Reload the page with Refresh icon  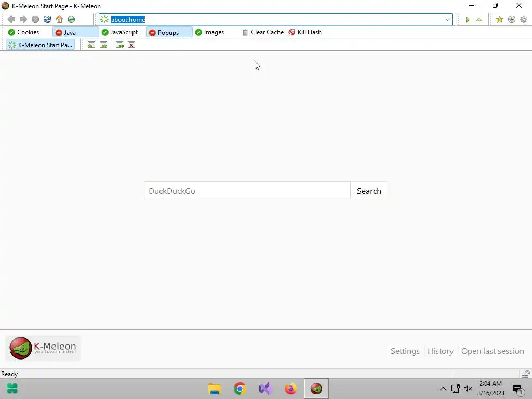(47, 19)
